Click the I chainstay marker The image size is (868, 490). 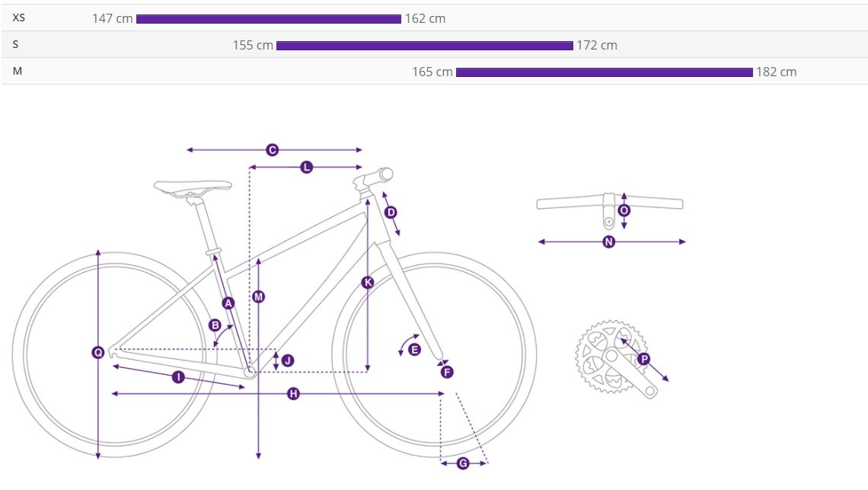pyautogui.click(x=178, y=377)
